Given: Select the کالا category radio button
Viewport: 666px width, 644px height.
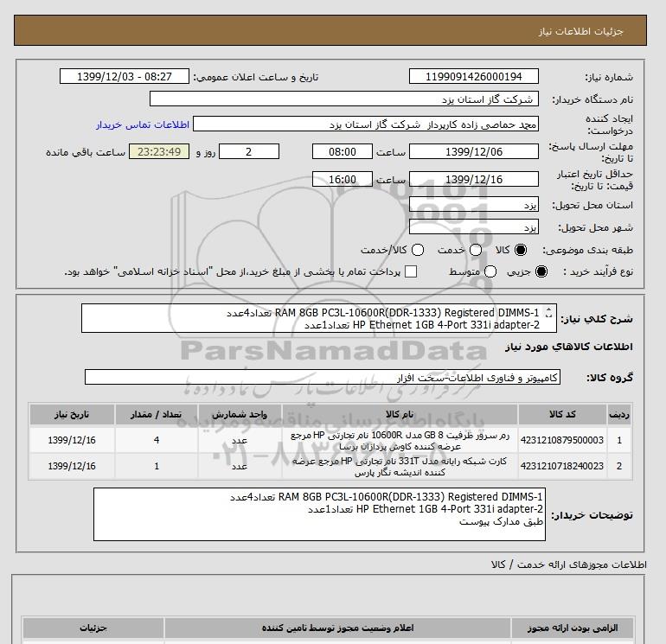Looking at the screenshot, I should (x=521, y=250).
